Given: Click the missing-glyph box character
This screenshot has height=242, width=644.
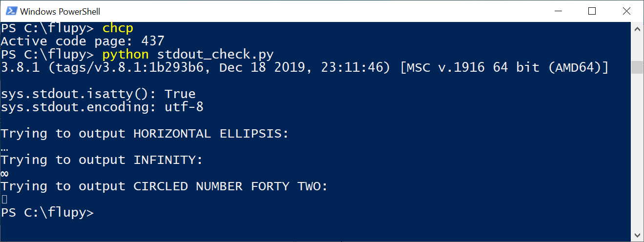Looking at the screenshot, I should (x=4, y=199).
